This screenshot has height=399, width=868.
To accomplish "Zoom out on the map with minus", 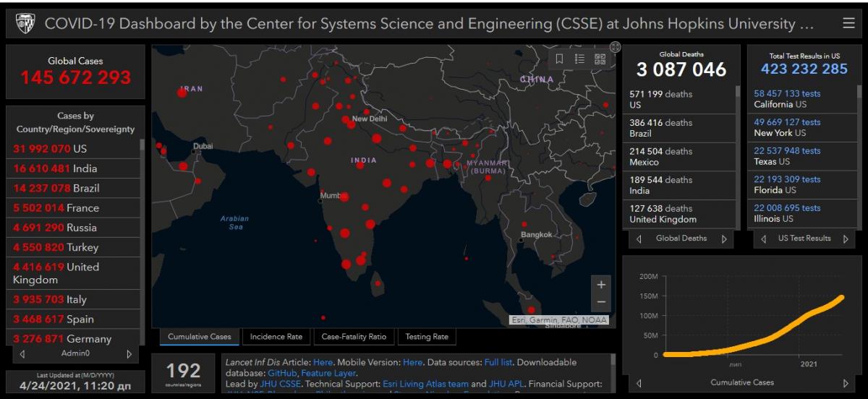I will pos(601,302).
